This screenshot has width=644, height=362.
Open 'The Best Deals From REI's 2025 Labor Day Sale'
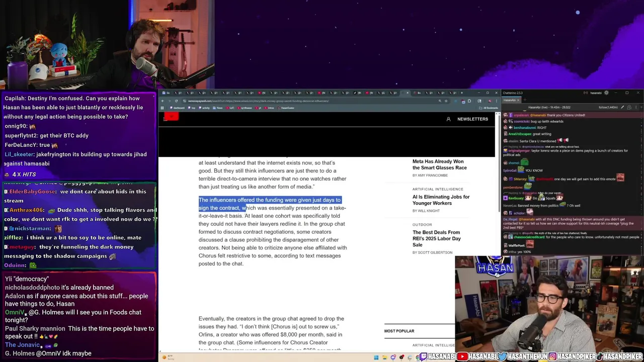pos(437,238)
